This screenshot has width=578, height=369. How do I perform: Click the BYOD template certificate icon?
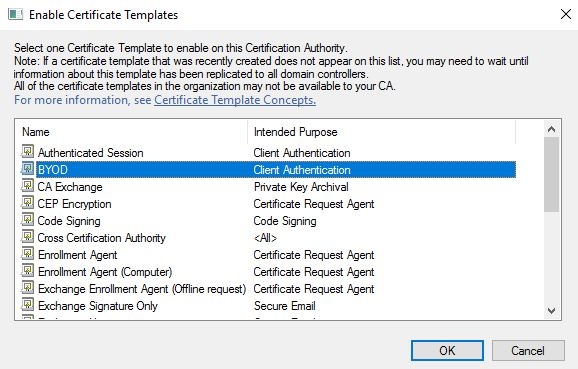28,169
